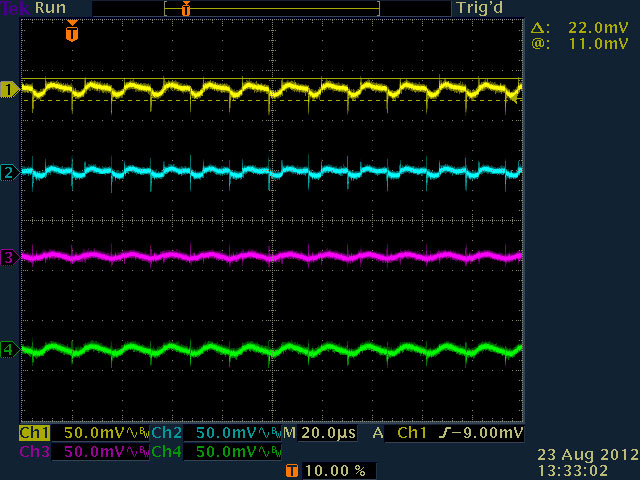Screen dimensions: 640x480
Task: Toggle the Ch2 channel label
Action: click(x=166, y=433)
